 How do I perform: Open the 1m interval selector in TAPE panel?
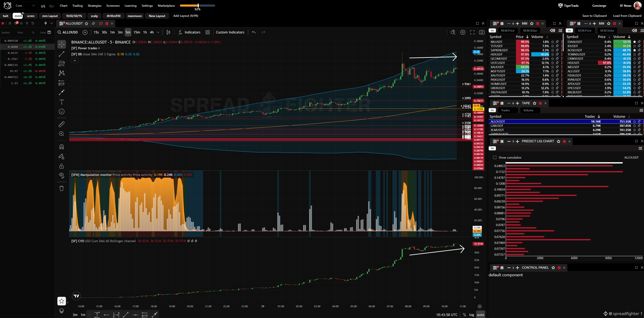[x=492, y=110]
